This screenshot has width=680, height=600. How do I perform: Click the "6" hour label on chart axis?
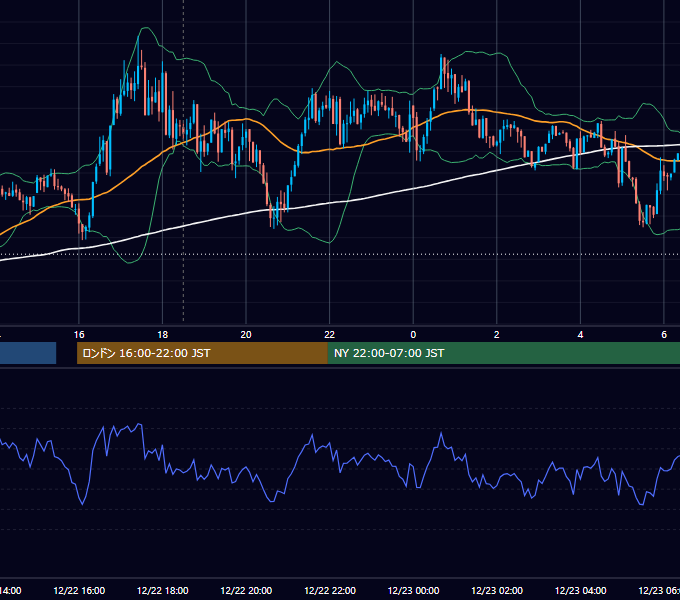tap(664, 334)
